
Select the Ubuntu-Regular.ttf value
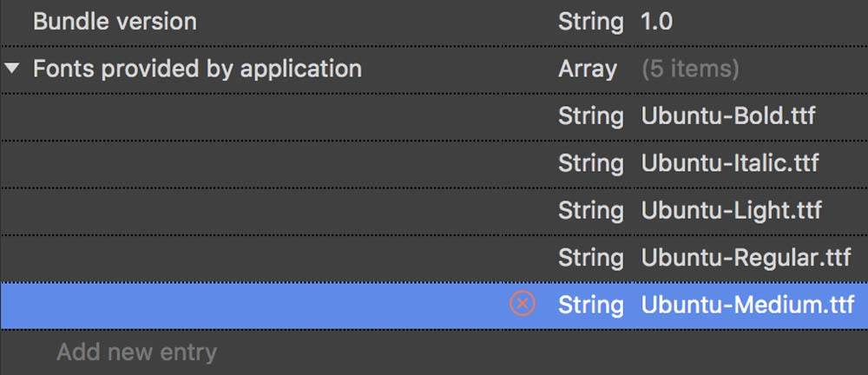pos(746,257)
